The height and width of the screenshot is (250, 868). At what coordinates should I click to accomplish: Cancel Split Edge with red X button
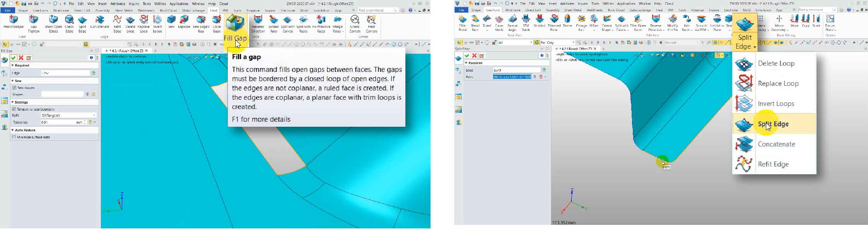pyautogui.click(x=474, y=56)
